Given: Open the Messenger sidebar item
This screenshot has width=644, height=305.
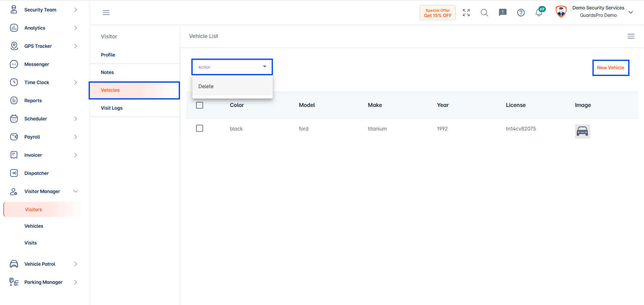Looking at the screenshot, I should pyautogui.click(x=37, y=64).
